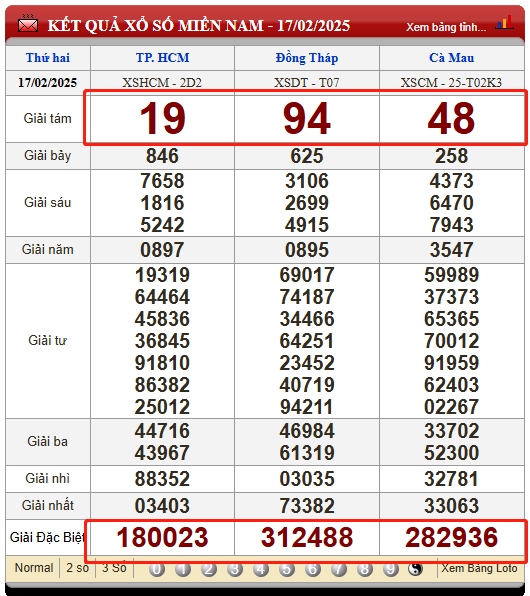This screenshot has width=530, height=596.
Task: Select digit 4 ball filter
Action: 261,569
